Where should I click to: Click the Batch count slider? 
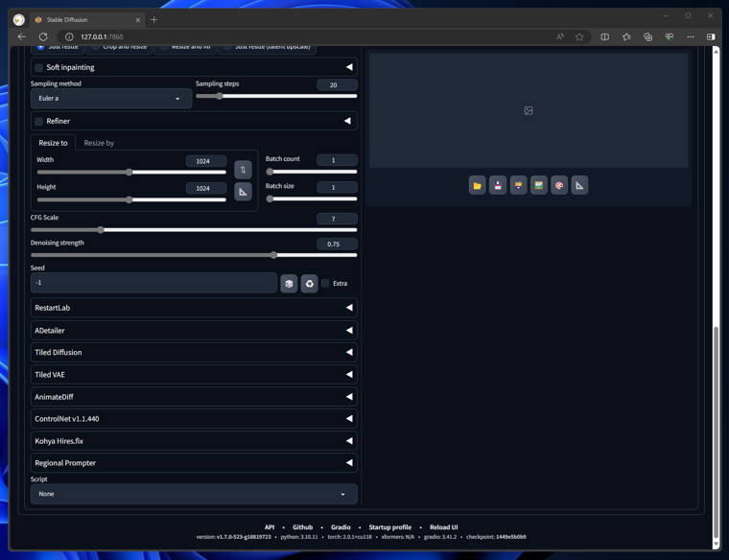click(x=312, y=172)
